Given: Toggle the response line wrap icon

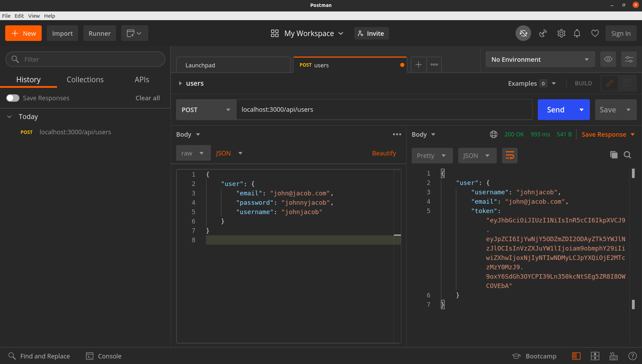Looking at the screenshot, I should [x=510, y=155].
